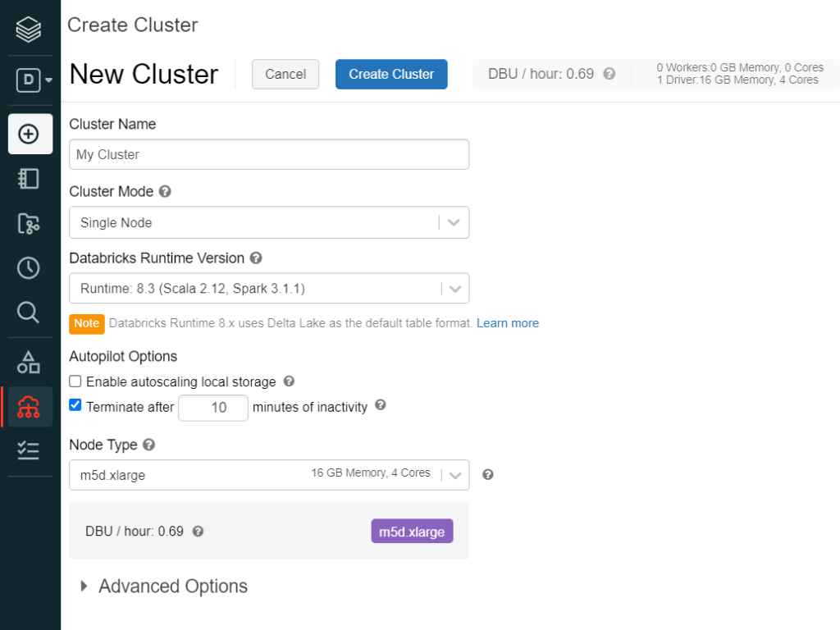840x630 pixels.
Task: Click help icon after minutes of inactivity
Action: [x=381, y=404]
